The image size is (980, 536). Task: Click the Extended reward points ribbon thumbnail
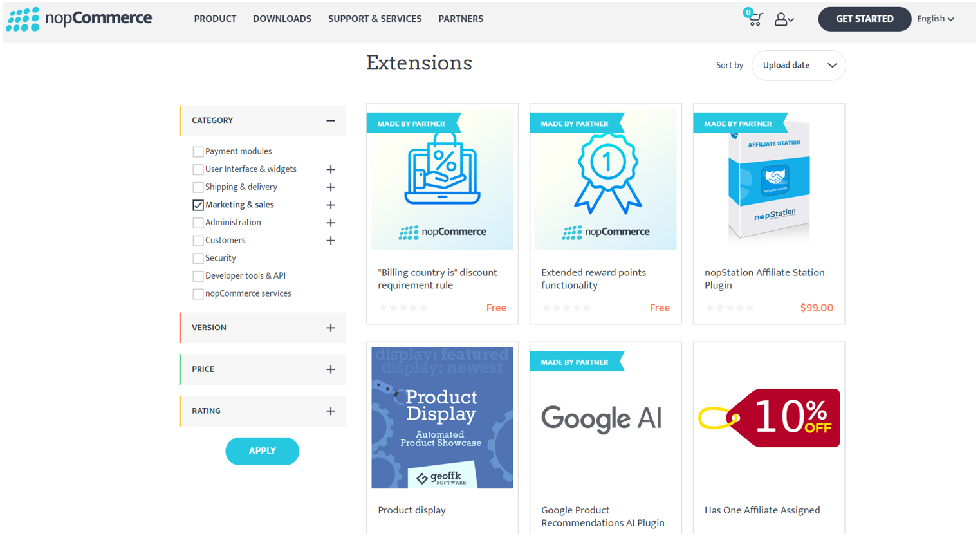click(x=606, y=180)
